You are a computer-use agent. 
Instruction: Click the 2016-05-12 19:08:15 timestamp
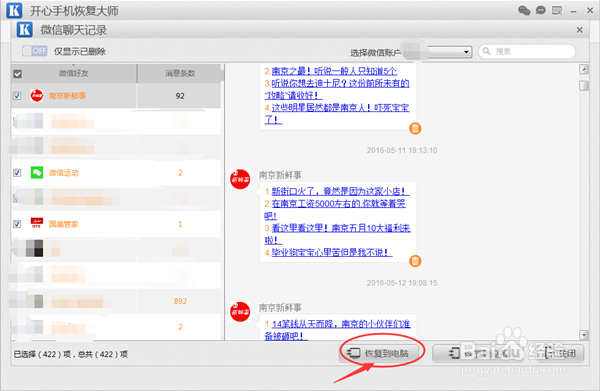coord(402,283)
